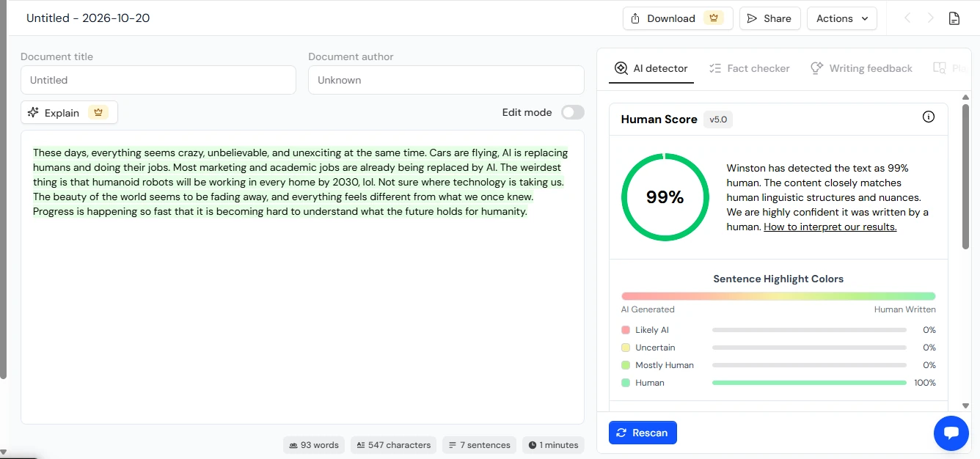Click the Untitled - 2026-10-20 title
The width and height of the screenshot is (980, 459).
(x=88, y=18)
